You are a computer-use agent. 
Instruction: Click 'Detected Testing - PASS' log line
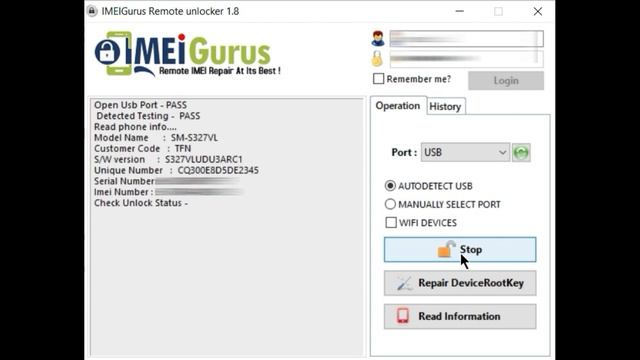click(148, 116)
